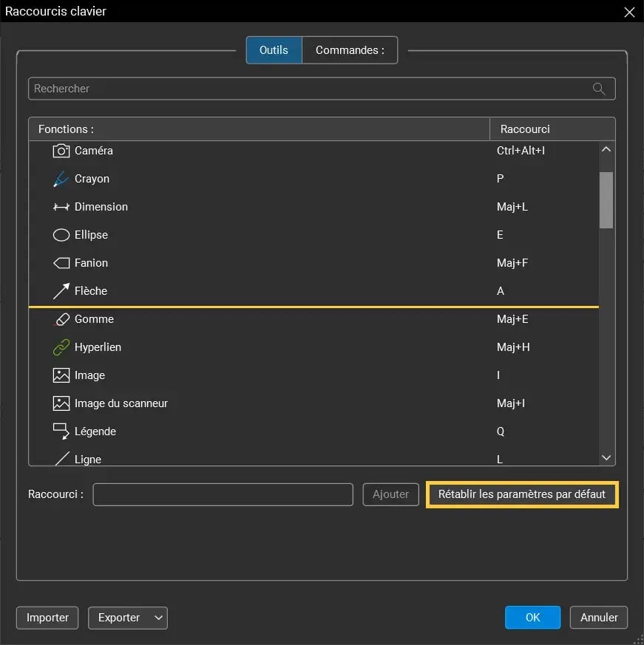Click the Importer button
The width and height of the screenshot is (644, 645).
[47, 618]
